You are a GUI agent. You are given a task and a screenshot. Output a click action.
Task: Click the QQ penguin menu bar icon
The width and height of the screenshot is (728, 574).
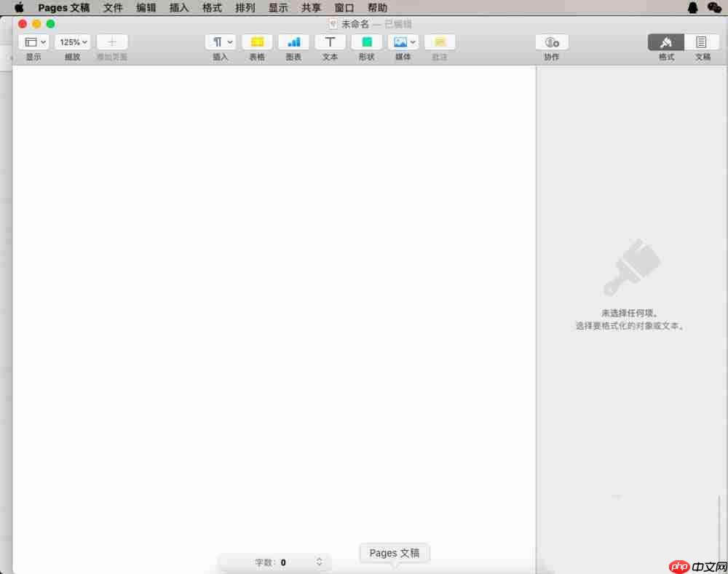(x=692, y=7)
